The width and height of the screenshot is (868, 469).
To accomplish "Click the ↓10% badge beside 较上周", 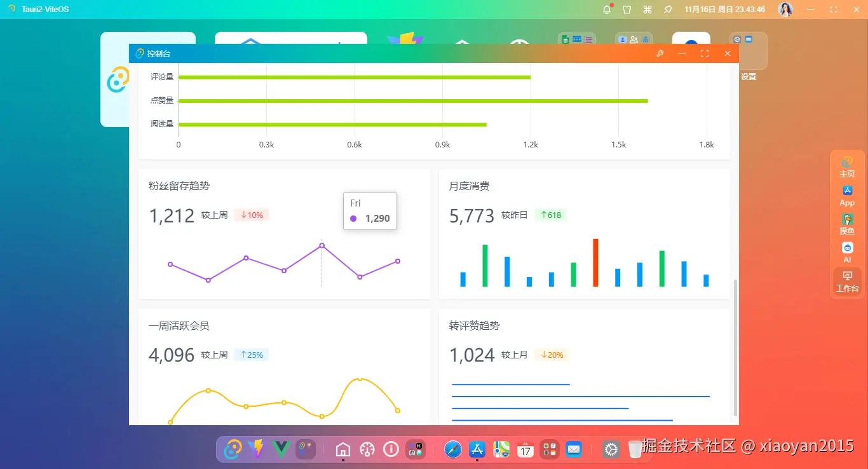I will click(252, 215).
